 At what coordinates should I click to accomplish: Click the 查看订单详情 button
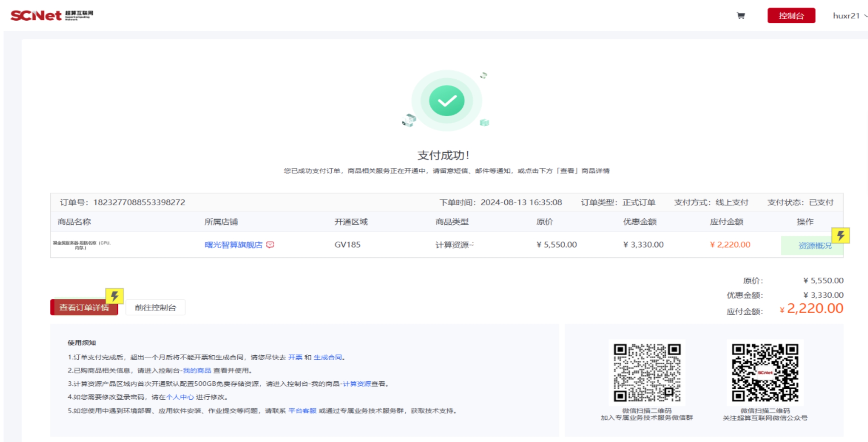[84, 308]
